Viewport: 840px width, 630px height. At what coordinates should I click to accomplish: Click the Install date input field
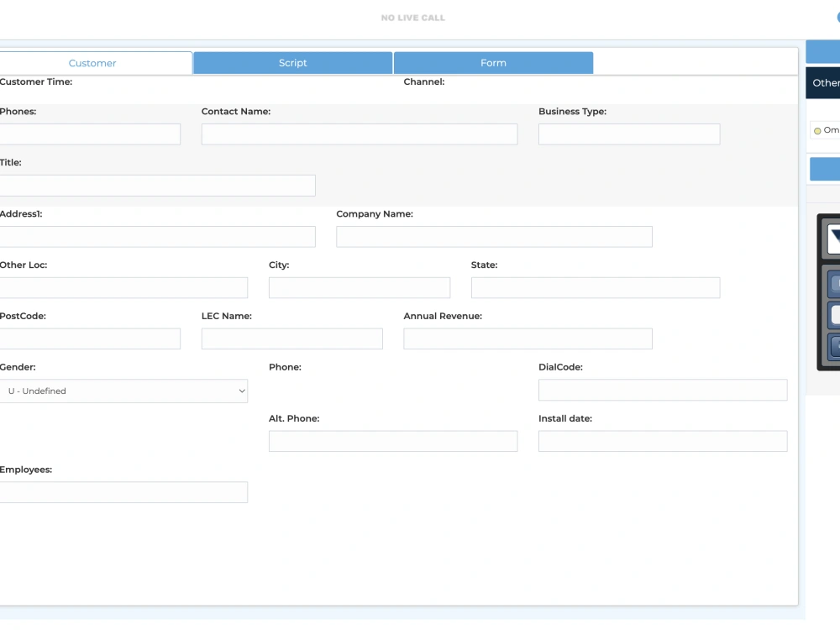pos(663,441)
